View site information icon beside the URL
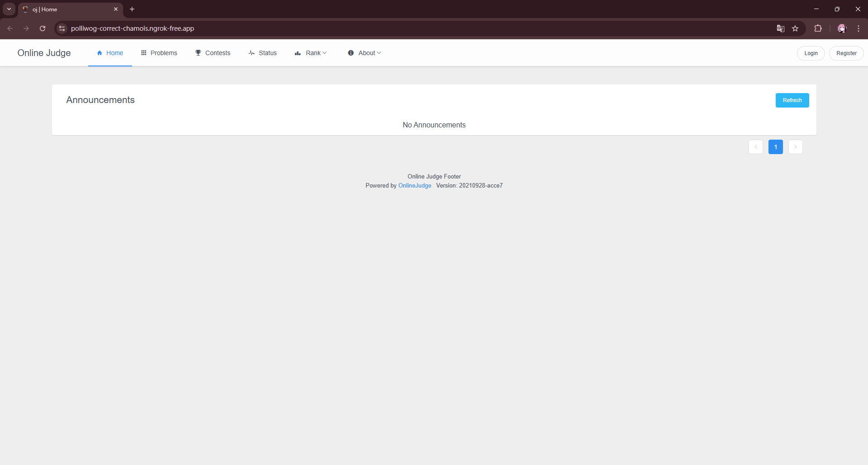 coord(62,28)
